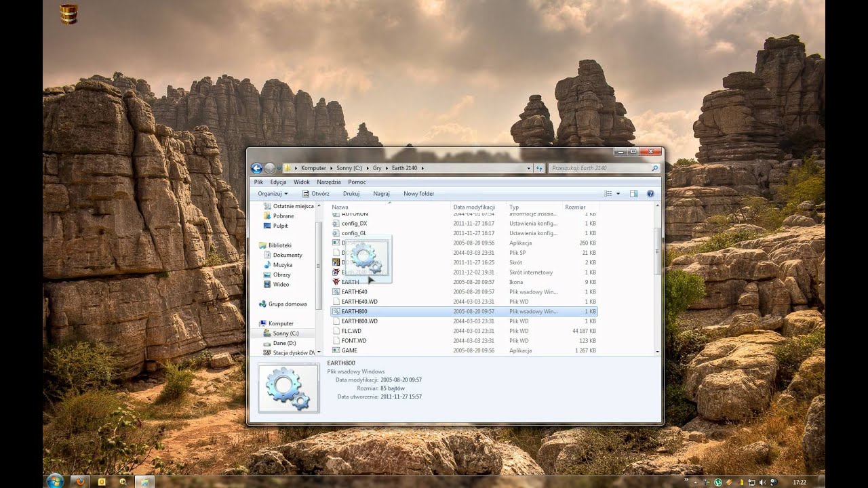Click the large gears preview thumbnail
The width and height of the screenshot is (868, 488).
click(289, 388)
